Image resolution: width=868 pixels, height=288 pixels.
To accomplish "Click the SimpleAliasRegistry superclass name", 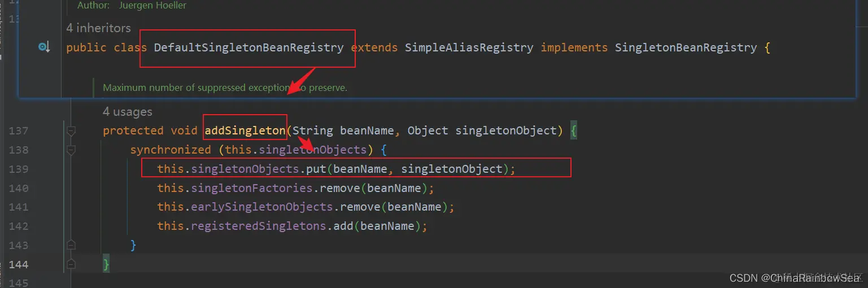I will (469, 47).
